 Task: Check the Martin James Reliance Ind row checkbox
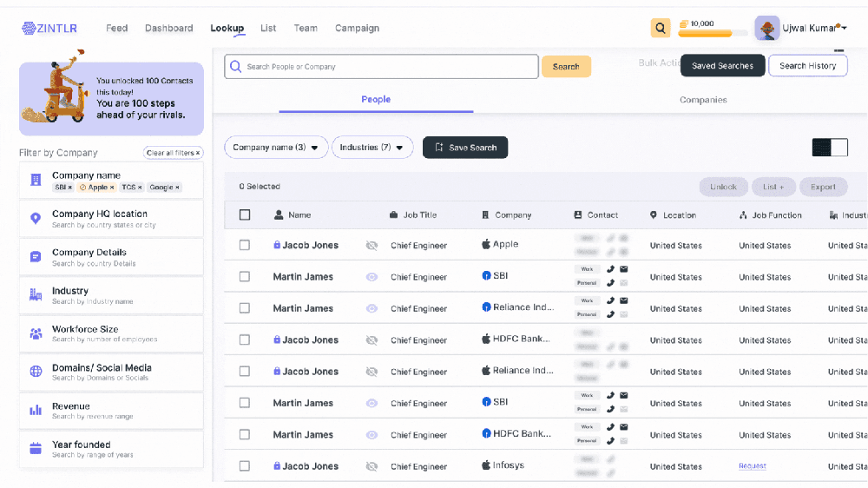(245, 308)
